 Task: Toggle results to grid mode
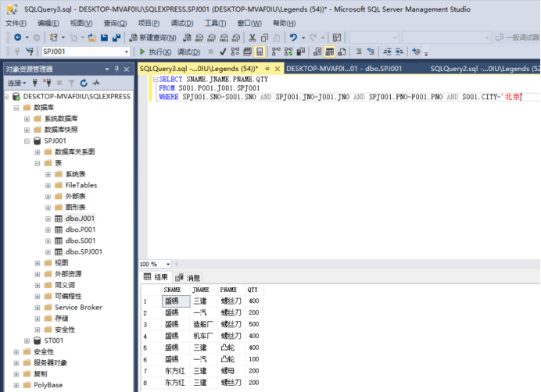330,52
